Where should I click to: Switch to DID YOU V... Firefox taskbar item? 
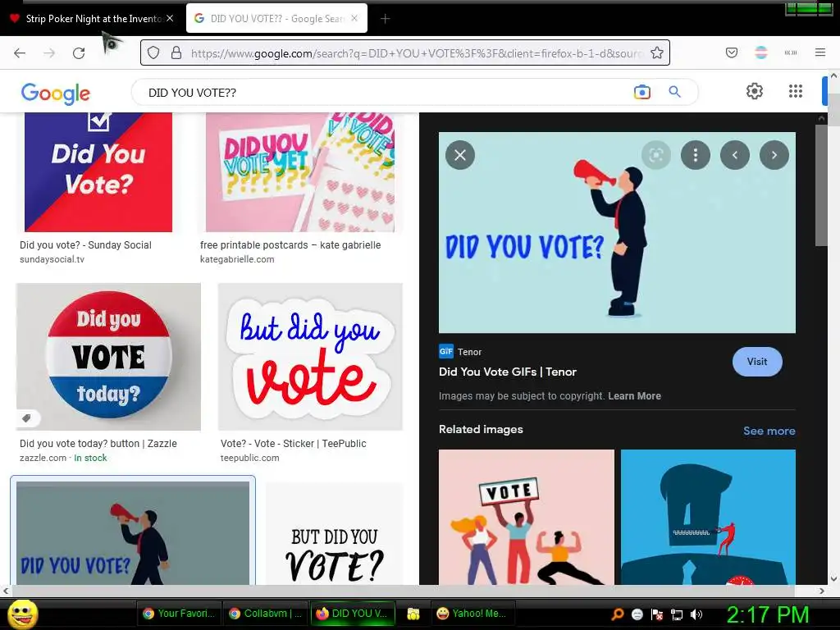pyautogui.click(x=352, y=614)
